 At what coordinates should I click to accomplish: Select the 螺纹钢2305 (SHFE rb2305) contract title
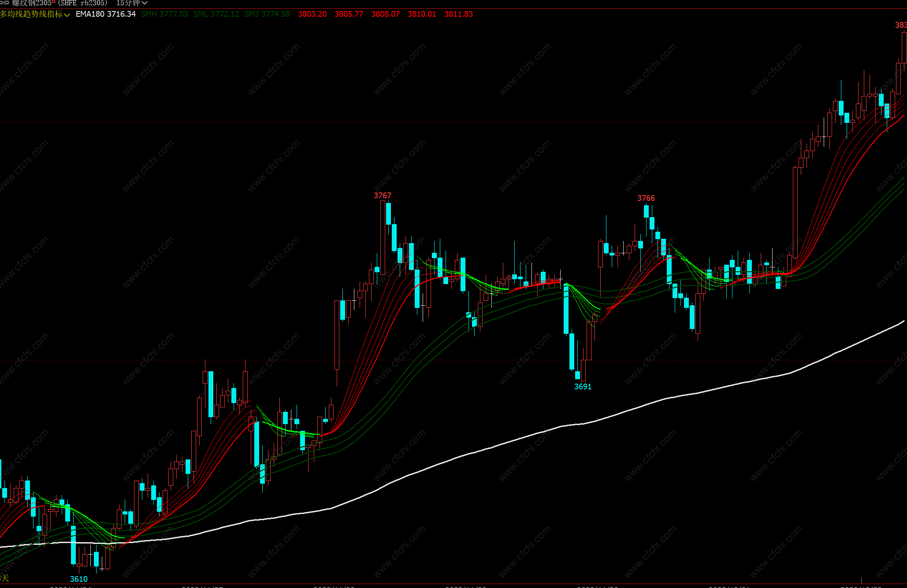(x=59, y=3)
